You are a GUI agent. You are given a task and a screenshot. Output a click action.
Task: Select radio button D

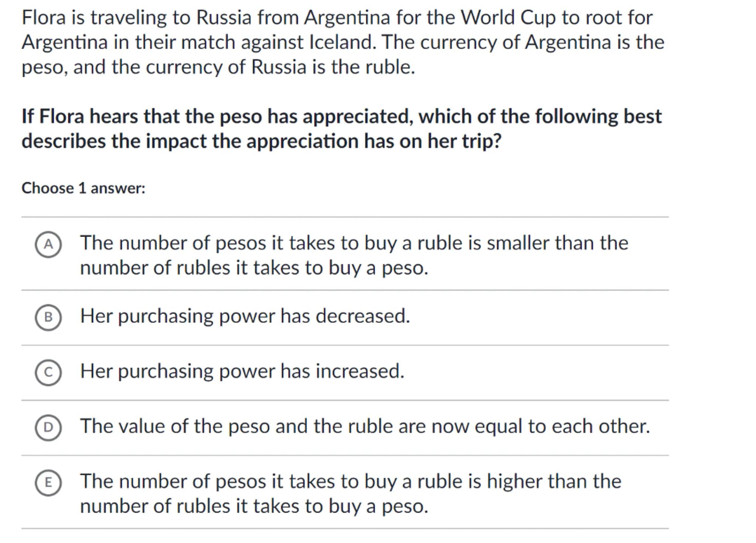(48, 427)
